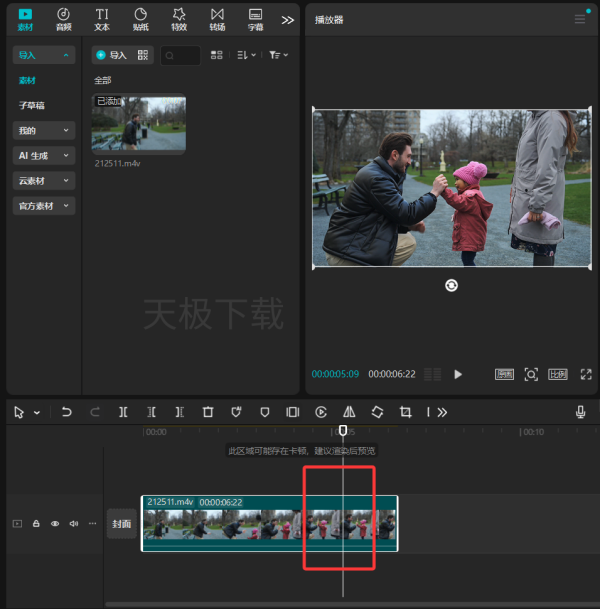Viewport: 600px width, 609px height.
Task: Open the 素材 media tab
Action: click(x=25, y=20)
